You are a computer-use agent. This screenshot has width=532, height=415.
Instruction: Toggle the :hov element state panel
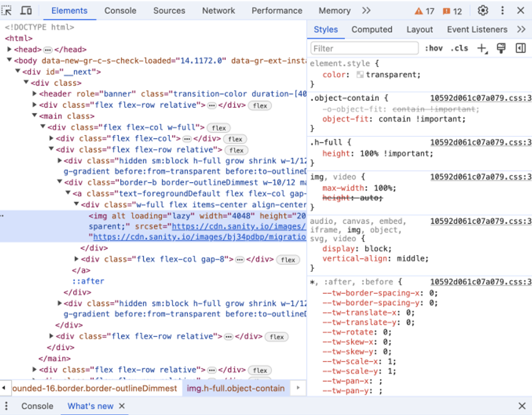(x=434, y=48)
